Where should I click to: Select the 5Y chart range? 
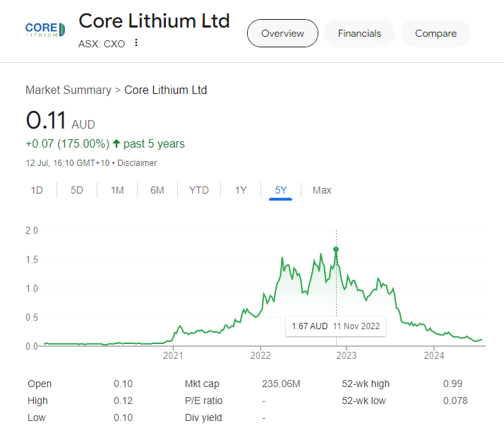pos(281,190)
